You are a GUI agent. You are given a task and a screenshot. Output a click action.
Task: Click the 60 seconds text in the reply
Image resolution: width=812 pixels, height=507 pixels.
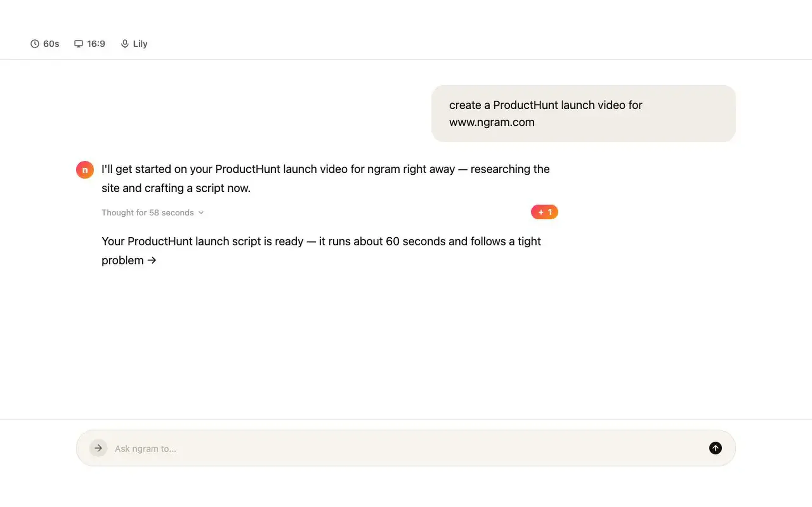(x=416, y=241)
